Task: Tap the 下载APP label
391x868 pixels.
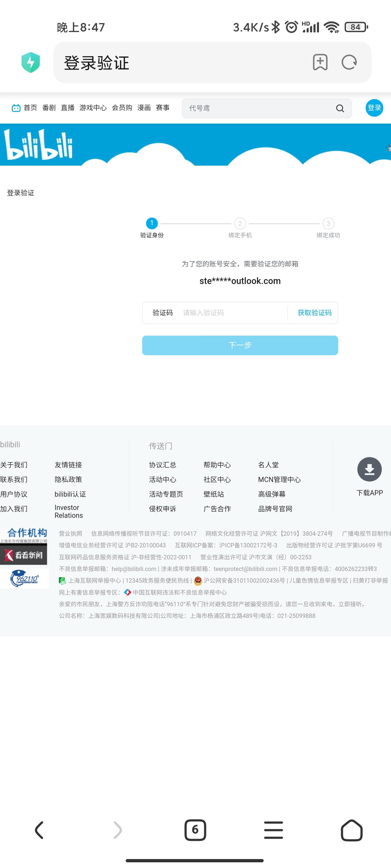Action: tap(369, 493)
